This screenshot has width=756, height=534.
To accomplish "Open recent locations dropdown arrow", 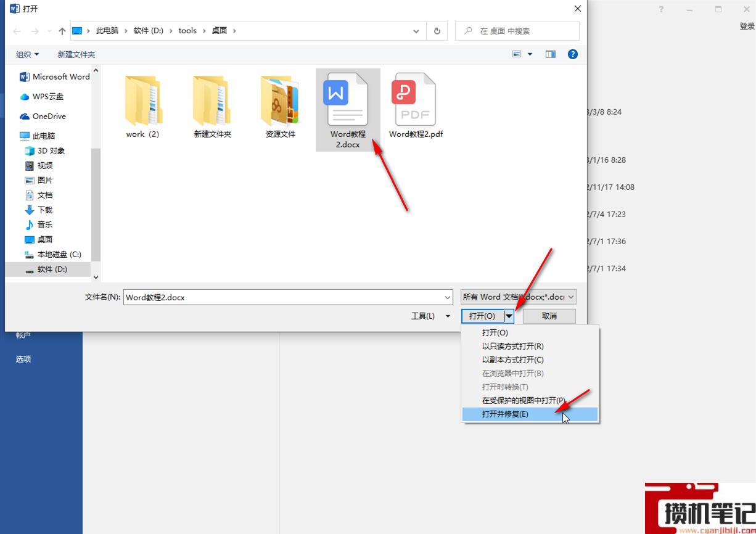I will 49,31.
